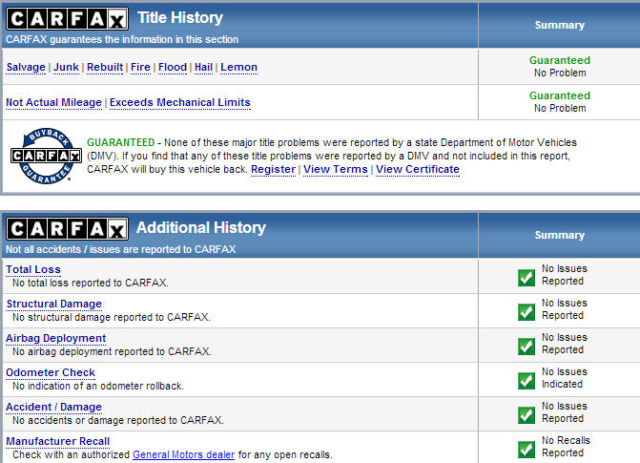Image resolution: width=640 pixels, height=463 pixels.
Task: Click the Exceeds Mechanical Limits link
Action: tap(180, 102)
